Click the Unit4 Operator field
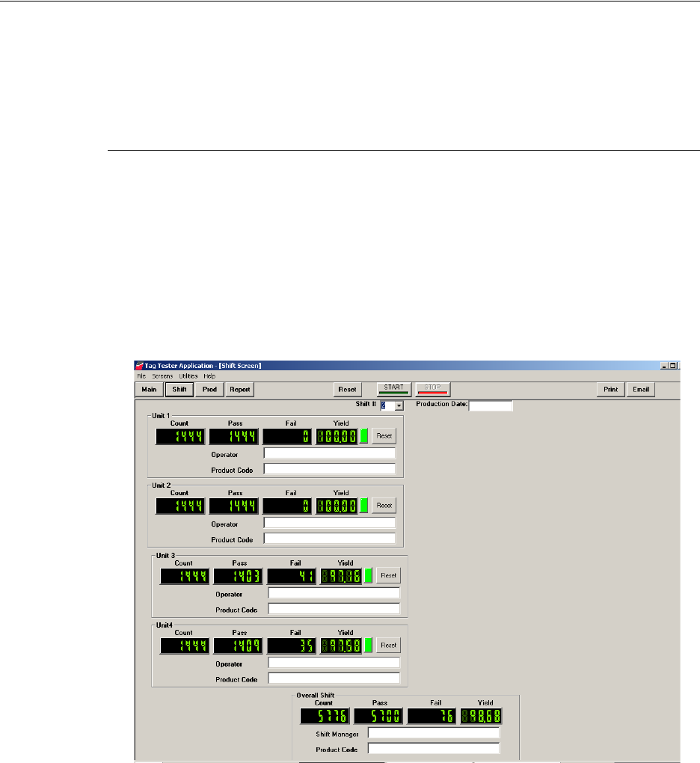Image resolution: width=700 pixels, height=763 pixels. coord(334,663)
